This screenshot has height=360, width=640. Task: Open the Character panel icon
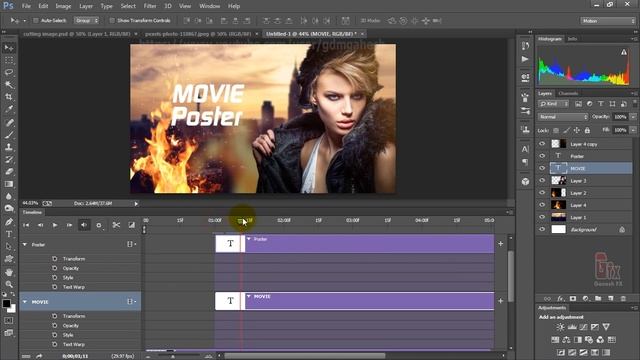pos(525,149)
